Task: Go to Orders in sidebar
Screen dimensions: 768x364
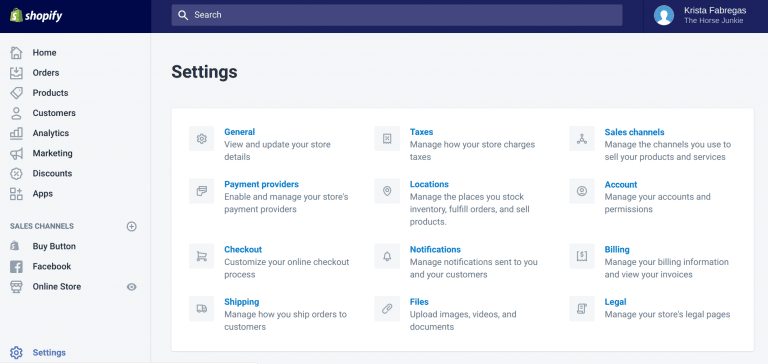Action: (x=46, y=73)
